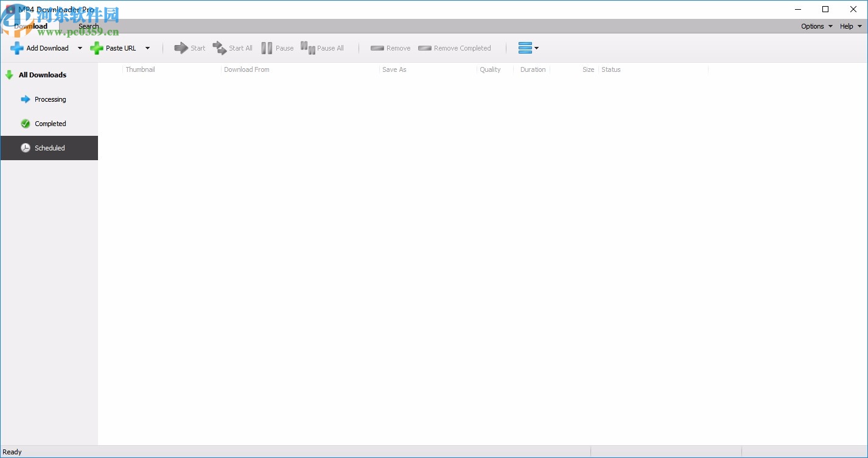The image size is (868, 458).
Task: Click the Pause icon
Action: pos(267,48)
